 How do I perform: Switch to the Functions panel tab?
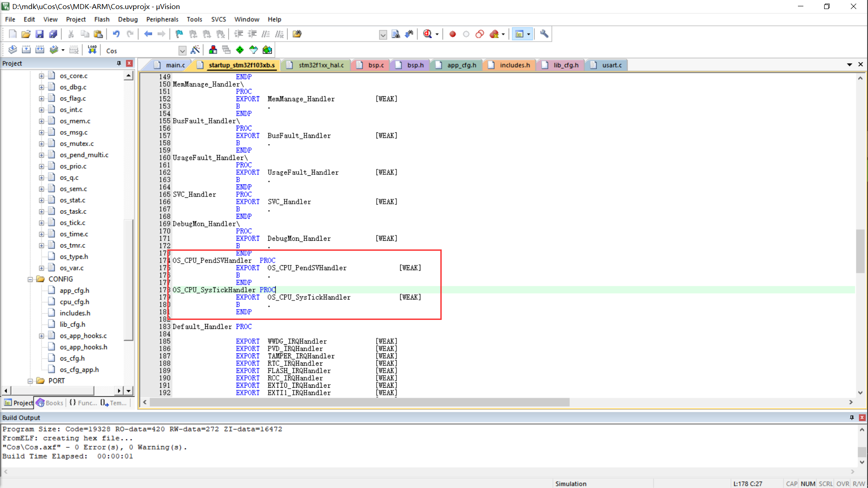83,403
